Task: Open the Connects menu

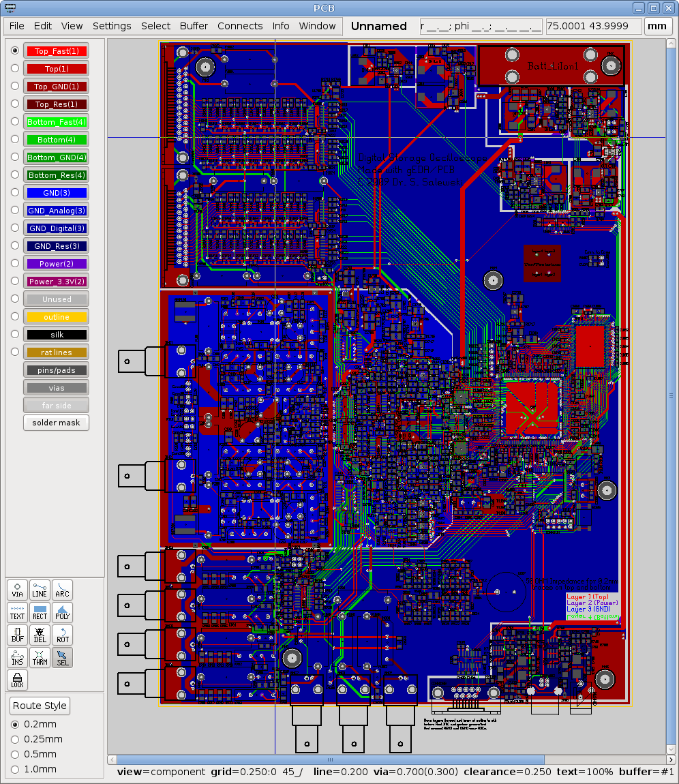Action: click(240, 26)
